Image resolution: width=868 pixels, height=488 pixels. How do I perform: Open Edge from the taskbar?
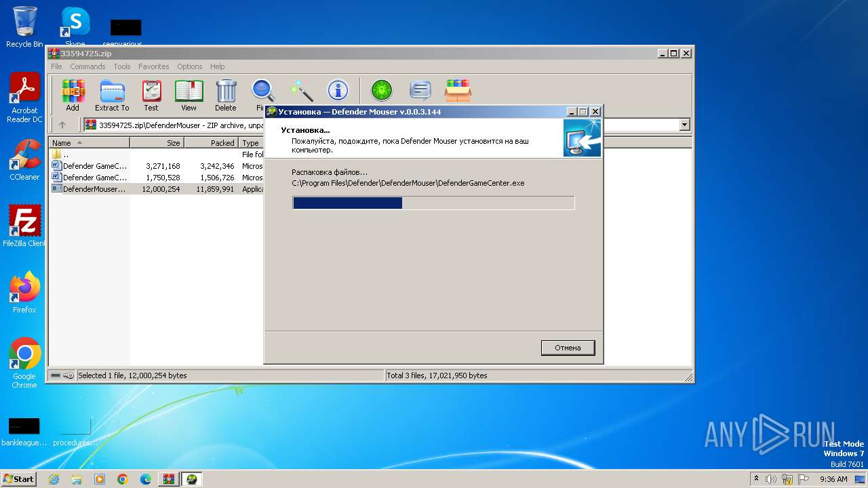146,479
